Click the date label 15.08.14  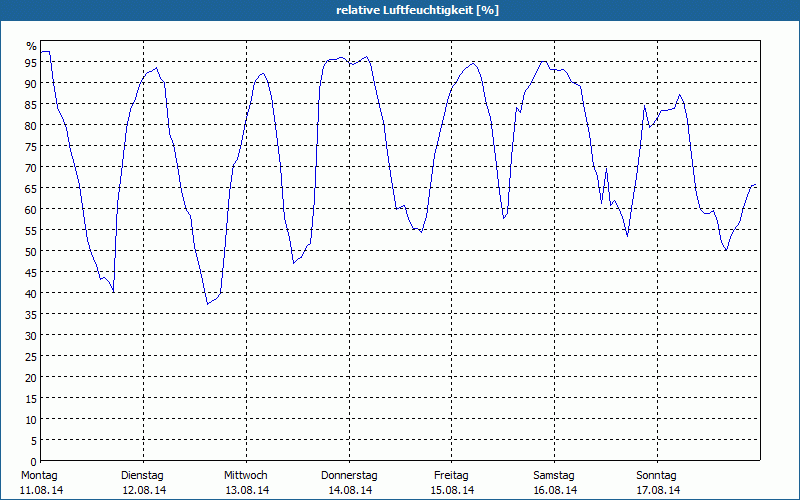pos(452,490)
